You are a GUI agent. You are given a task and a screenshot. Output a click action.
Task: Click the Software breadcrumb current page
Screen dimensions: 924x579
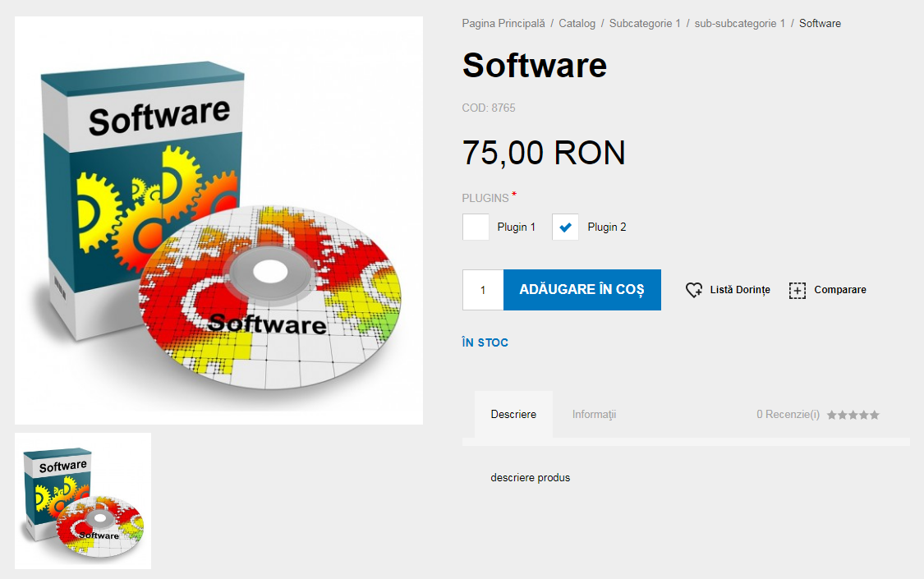[820, 24]
